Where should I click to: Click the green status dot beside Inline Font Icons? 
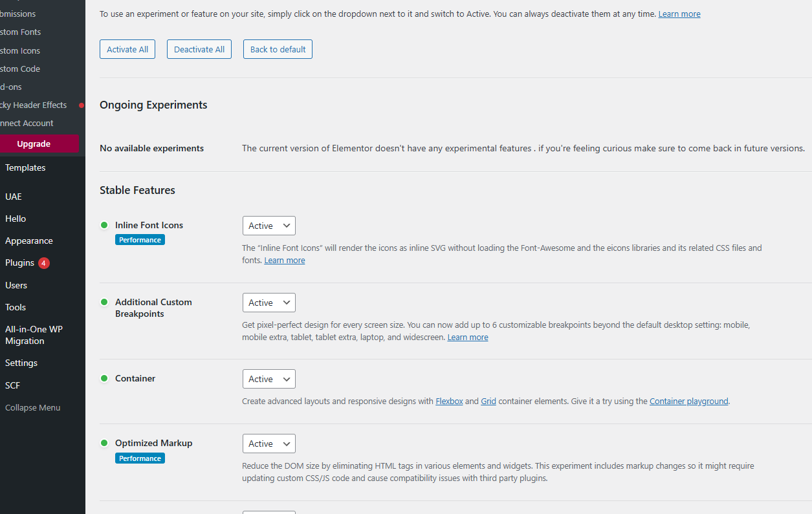pos(104,225)
